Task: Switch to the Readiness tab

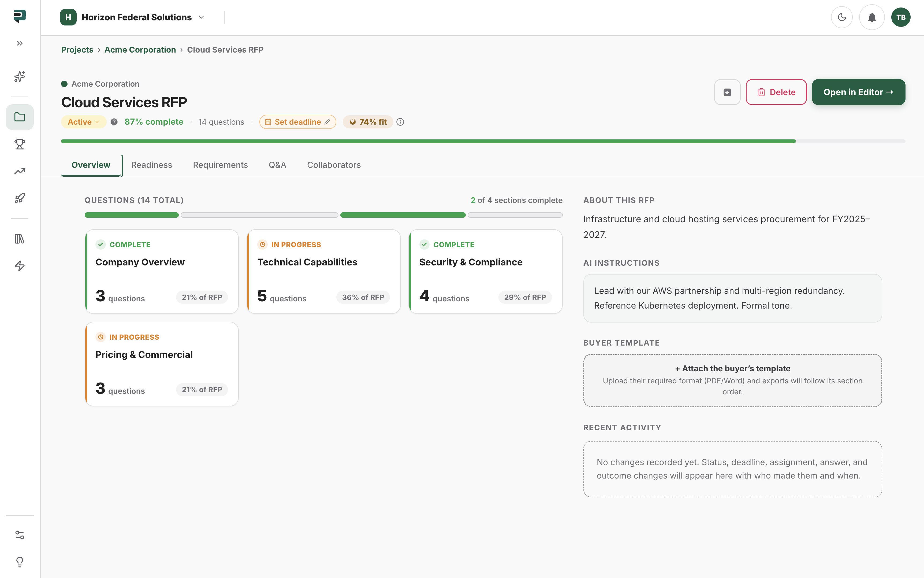Action: pyautogui.click(x=152, y=165)
